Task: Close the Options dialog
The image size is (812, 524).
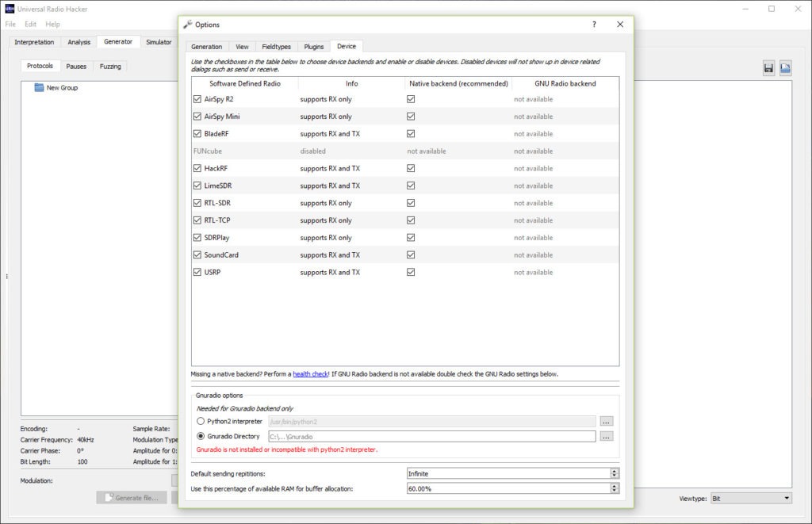Action: pos(620,25)
